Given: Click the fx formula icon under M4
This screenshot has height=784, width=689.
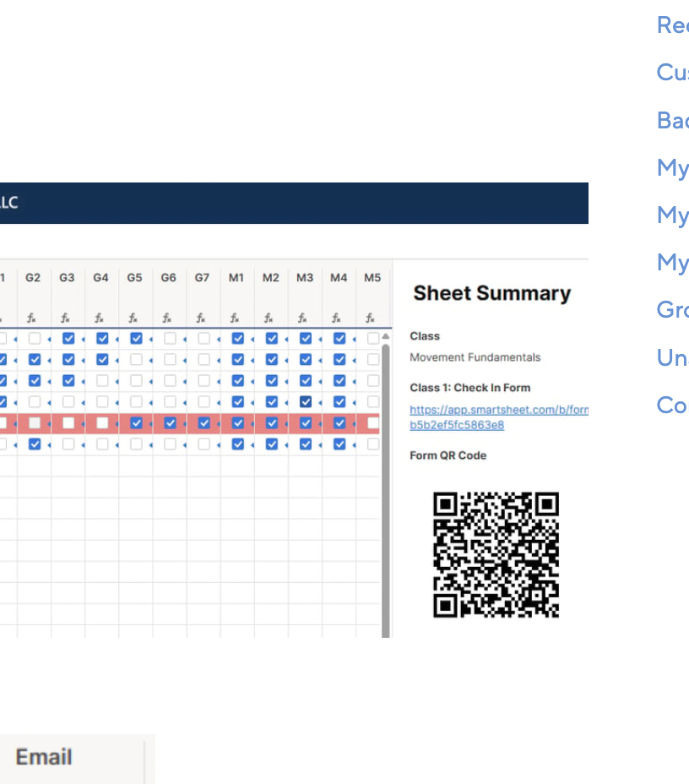Looking at the screenshot, I should [x=336, y=318].
